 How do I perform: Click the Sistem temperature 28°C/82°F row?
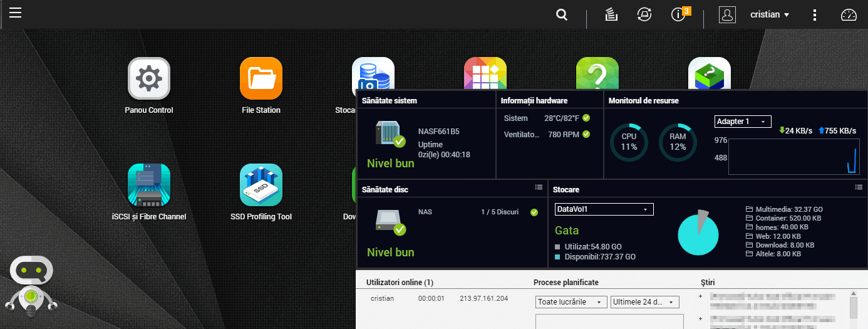(547, 118)
